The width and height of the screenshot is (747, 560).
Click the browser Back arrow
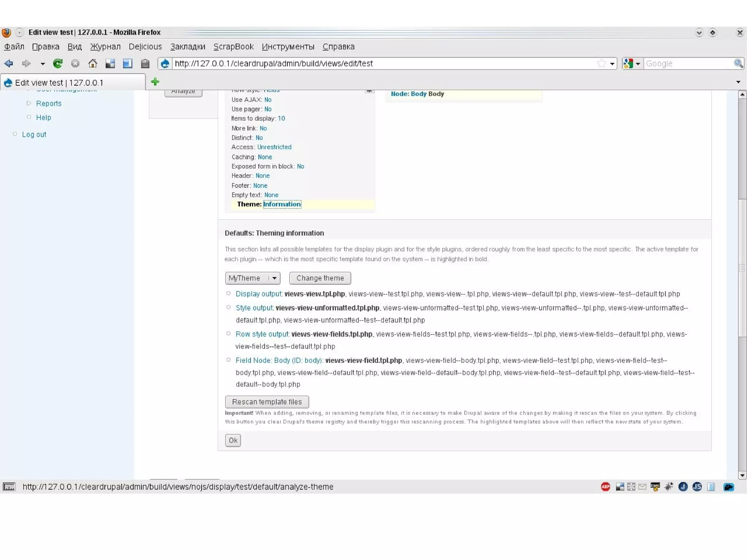9,63
